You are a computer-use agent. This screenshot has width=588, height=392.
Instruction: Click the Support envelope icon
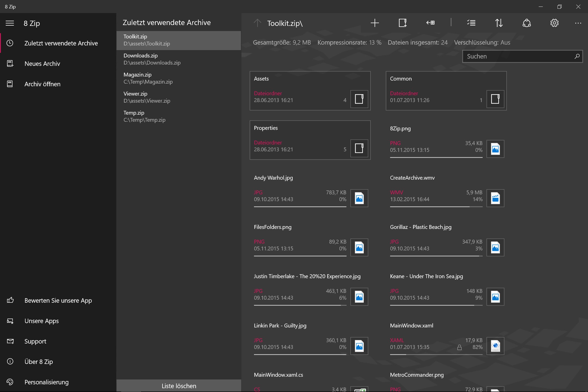(x=10, y=341)
